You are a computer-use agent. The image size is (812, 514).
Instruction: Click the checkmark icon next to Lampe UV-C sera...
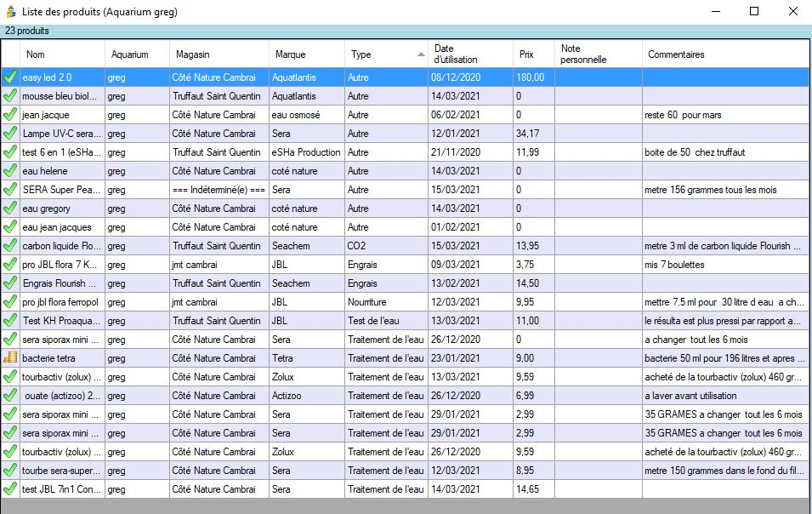point(10,133)
